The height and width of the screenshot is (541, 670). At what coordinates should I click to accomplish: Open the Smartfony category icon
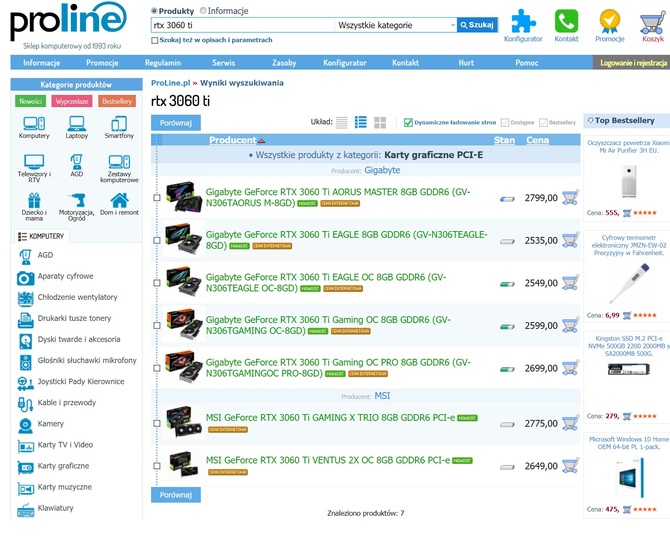coord(119,123)
